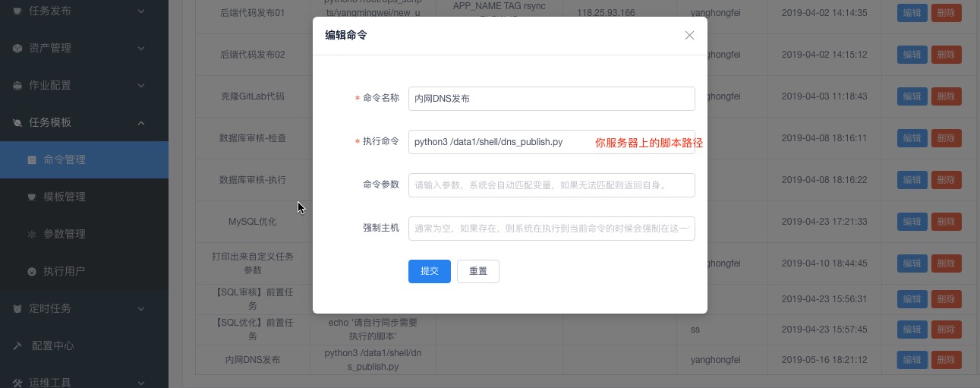The height and width of the screenshot is (388, 980).
Task: Delete the 后端代码发布02 row
Action: click(x=946, y=55)
